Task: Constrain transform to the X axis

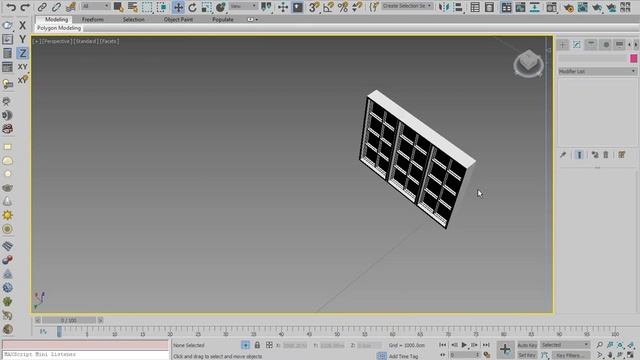Action: point(22,25)
